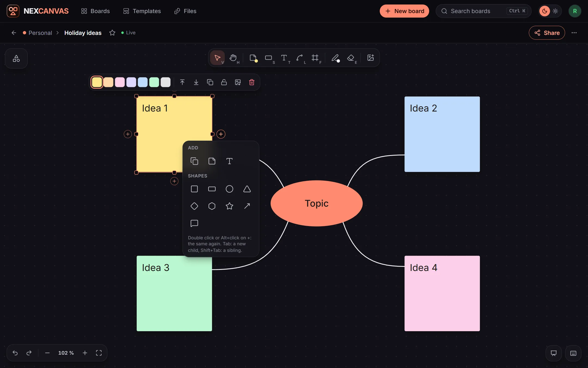Viewport: 588px width, 368px height.
Task: Toggle fullscreen fit view
Action: [x=99, y=353]
